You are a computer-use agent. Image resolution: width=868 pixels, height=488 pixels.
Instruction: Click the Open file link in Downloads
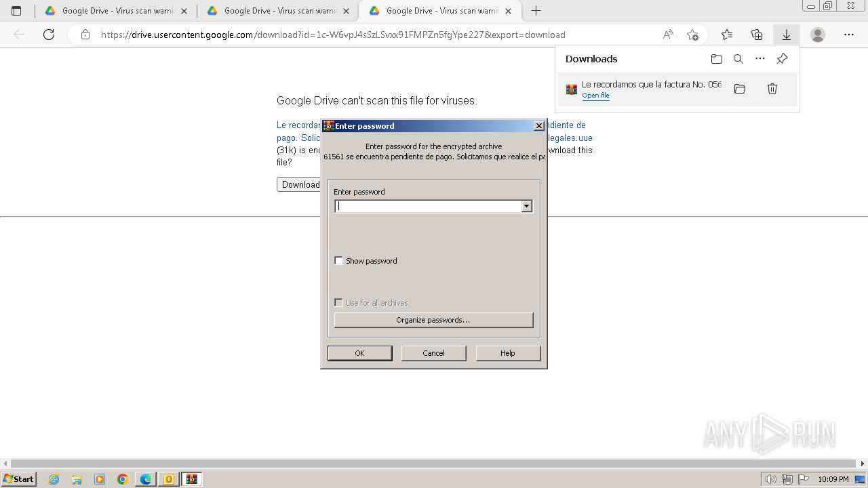click(x=595, y=96)
